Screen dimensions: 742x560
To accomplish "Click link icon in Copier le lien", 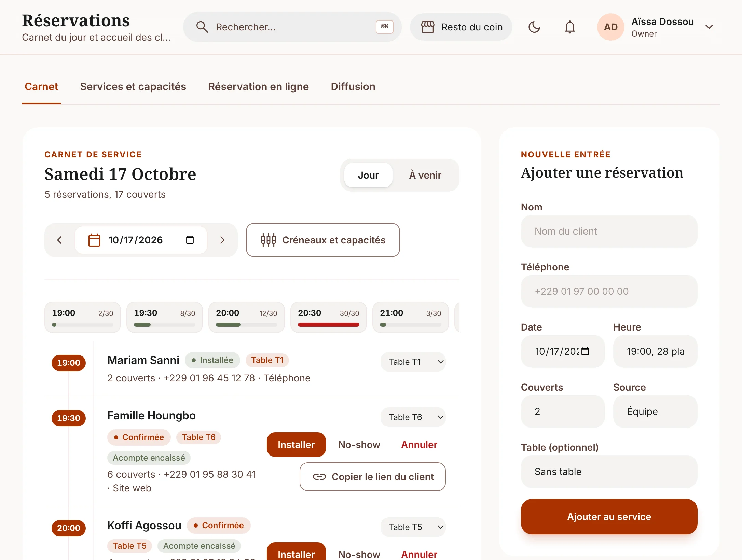I will point(319,477).
